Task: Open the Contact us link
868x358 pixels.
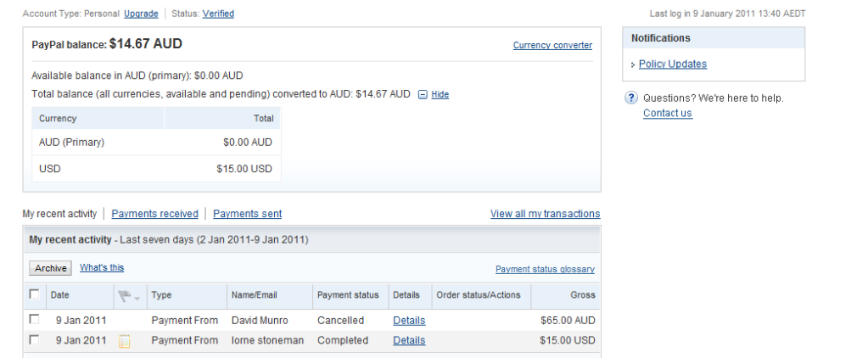Action: coord(668,113)
